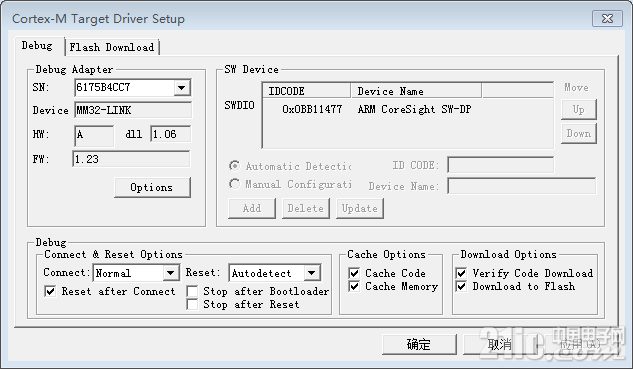
Task: Click the ID CODE input field
Action: pyautogui.click(x=500, y=165)
